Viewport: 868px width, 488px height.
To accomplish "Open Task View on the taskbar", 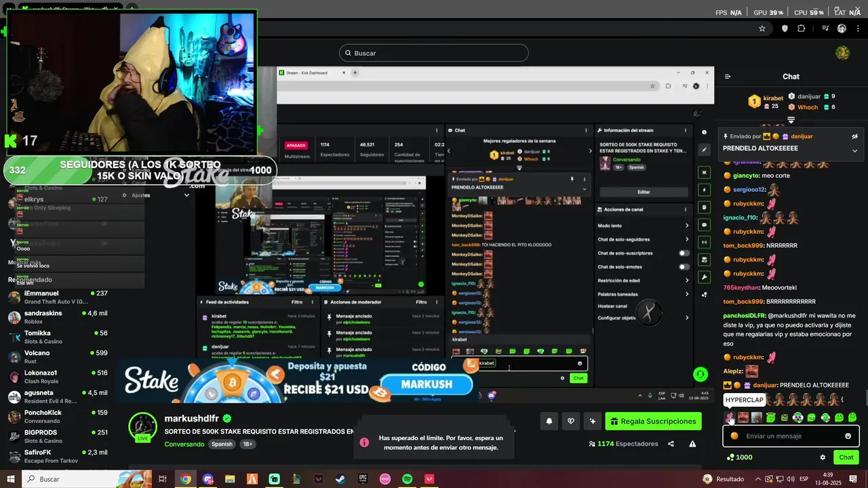I will (x=163, y=479).
